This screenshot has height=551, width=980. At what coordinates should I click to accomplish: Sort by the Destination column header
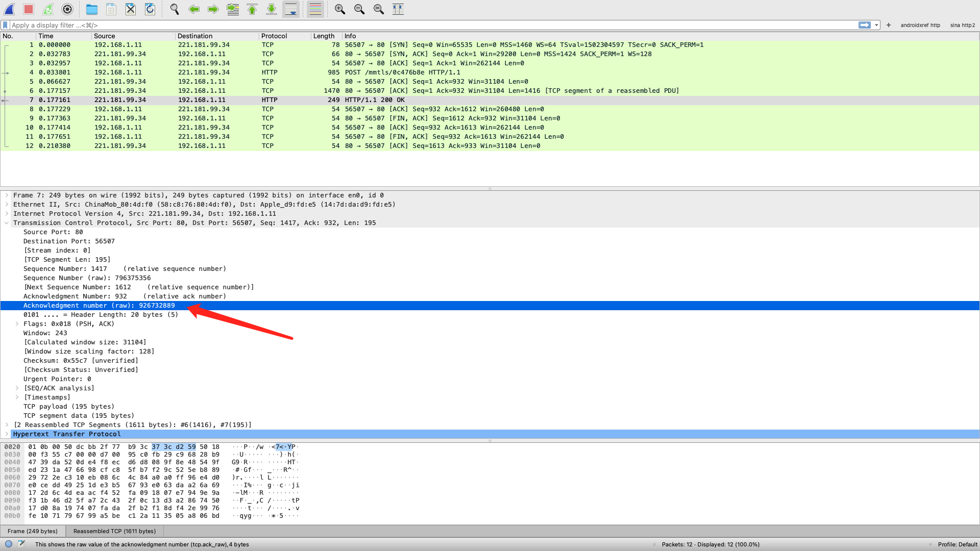pos(217,36)
